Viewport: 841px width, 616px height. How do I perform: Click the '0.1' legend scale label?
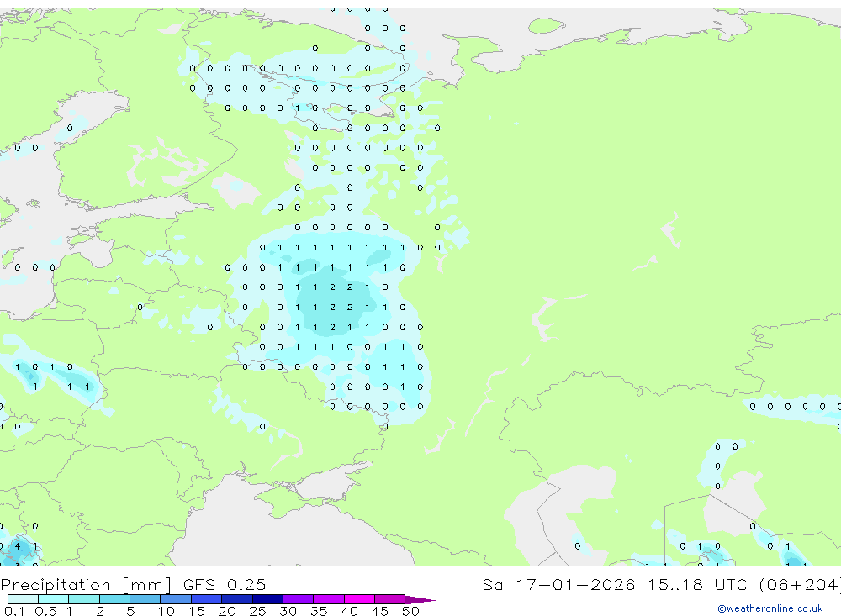point(14,611)
